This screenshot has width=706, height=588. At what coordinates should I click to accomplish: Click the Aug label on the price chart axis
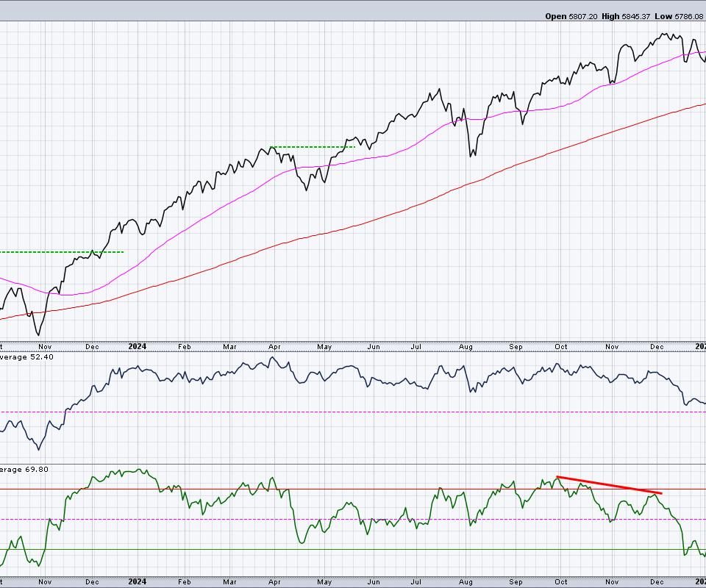pyautogui.click(x=466, y=345)
